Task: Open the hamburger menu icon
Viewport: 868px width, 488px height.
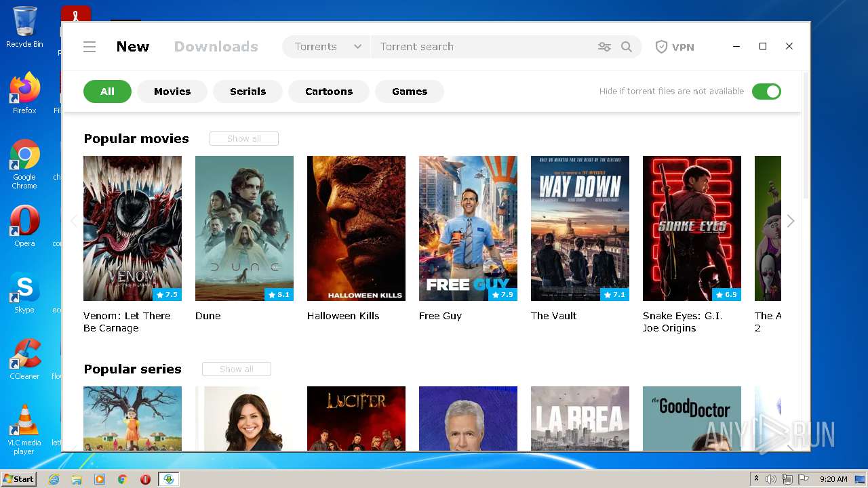Action: [x=90, y=47]
